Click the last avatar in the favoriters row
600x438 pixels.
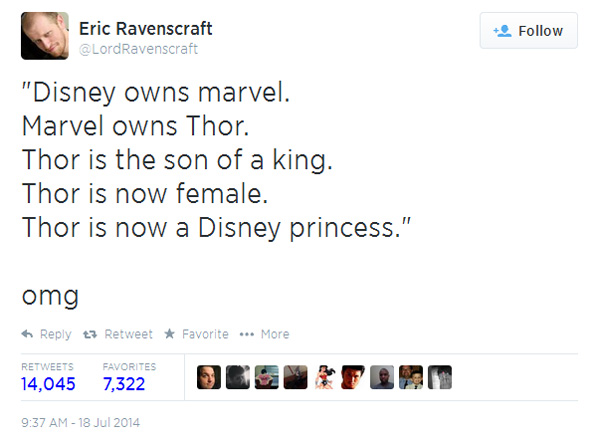coord(441,377)
